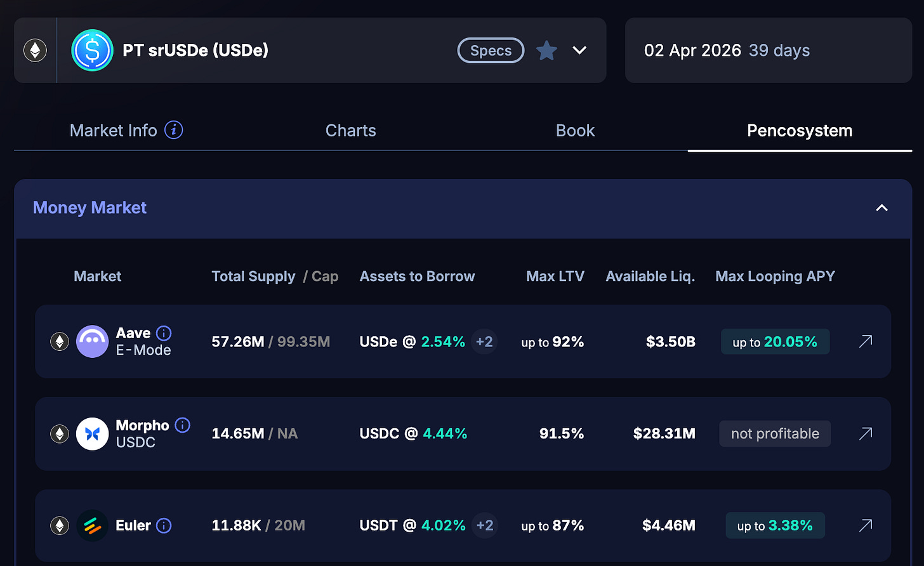Click the Max LTV column header
The image size is (924, 566).
(555, 277)
